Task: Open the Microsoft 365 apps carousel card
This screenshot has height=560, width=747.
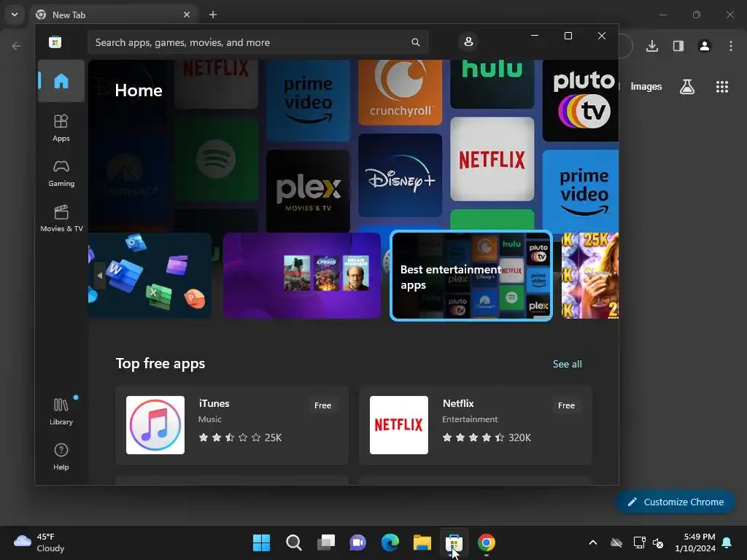Action: click(150, 275)
